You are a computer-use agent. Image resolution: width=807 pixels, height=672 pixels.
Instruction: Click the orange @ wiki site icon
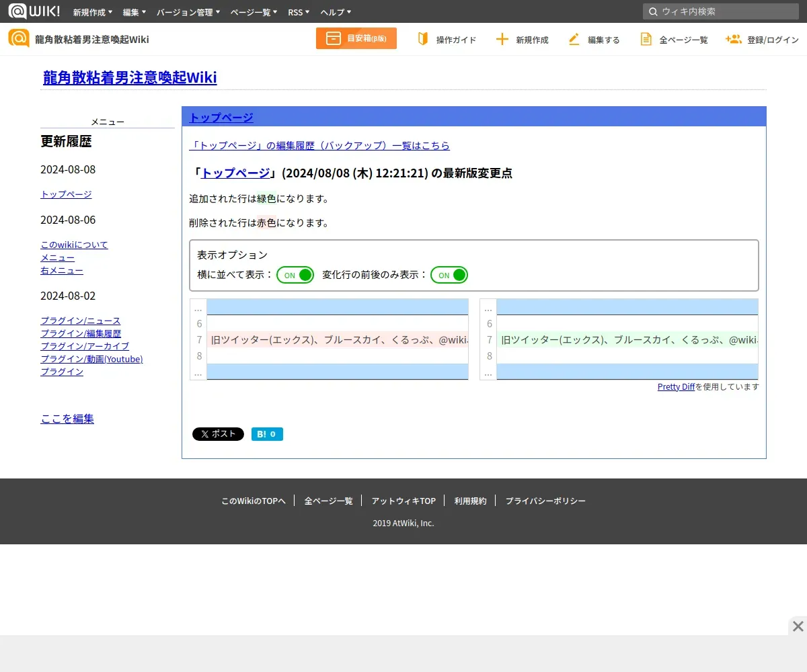tap(19, 38)
